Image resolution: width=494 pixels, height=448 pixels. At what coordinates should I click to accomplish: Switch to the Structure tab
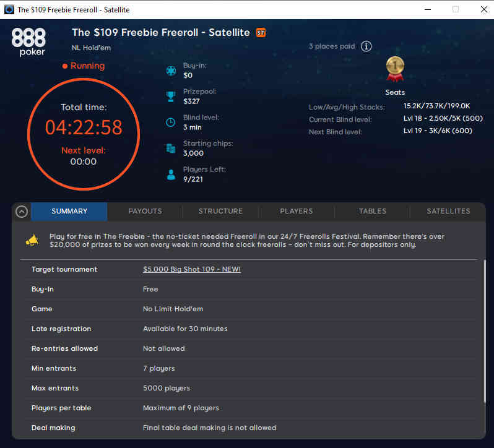click(220, 211)
